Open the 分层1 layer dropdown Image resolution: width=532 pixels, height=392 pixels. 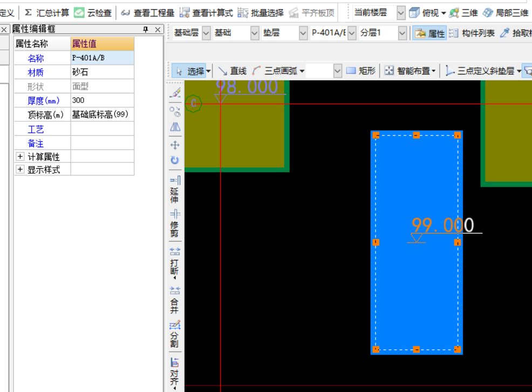403,33
